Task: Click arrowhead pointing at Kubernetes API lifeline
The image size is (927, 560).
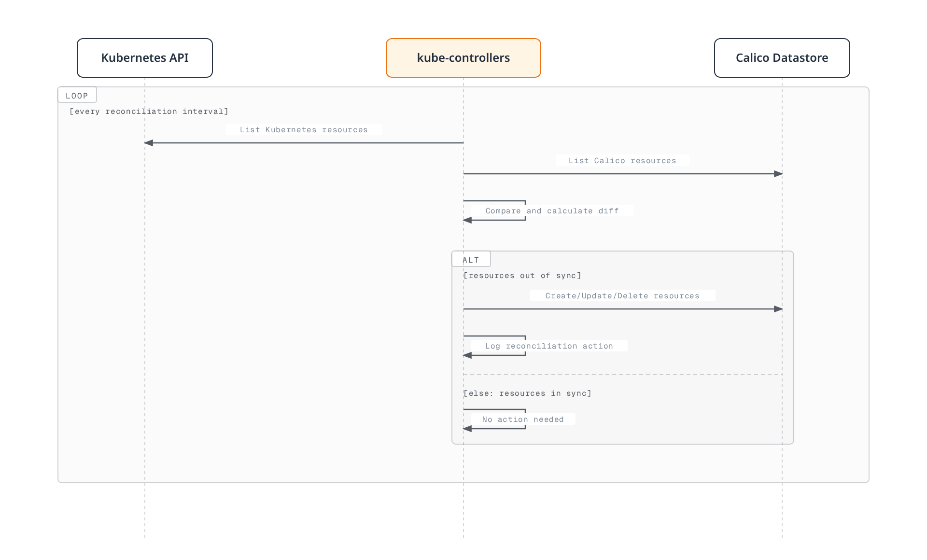Action: 149,143
